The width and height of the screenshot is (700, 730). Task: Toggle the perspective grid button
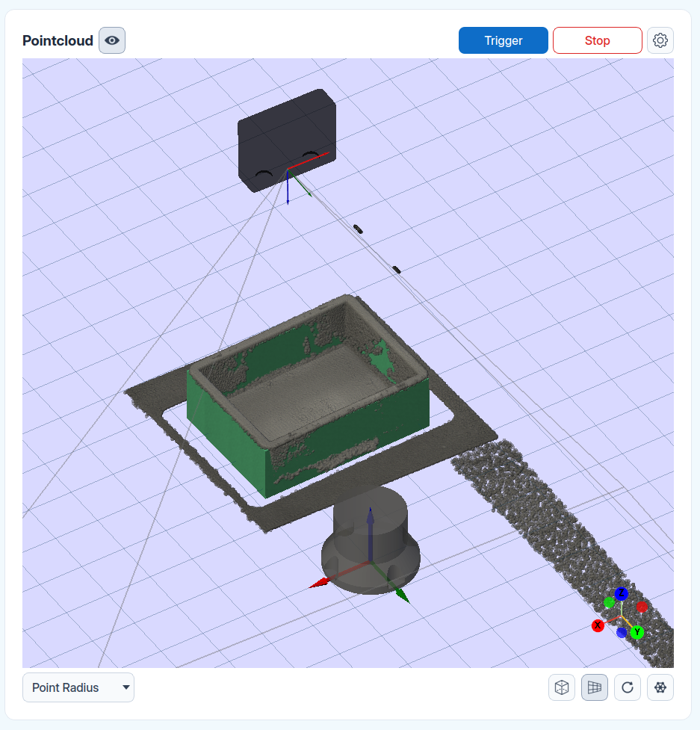pos(595,687)
